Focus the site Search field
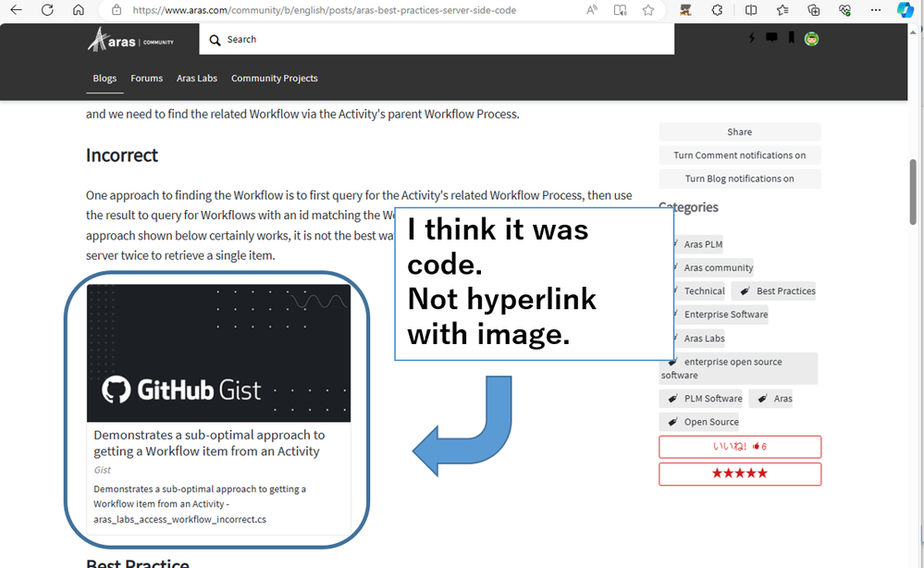Image resolution: width=924 pixels, height=568 pixels. (437, 40)
